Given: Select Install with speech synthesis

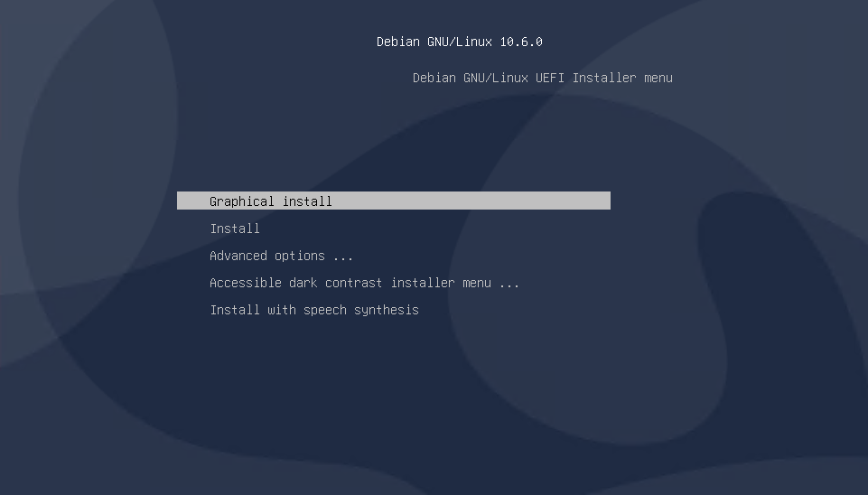Looking at the screenshot, I should tap(314, 310).
